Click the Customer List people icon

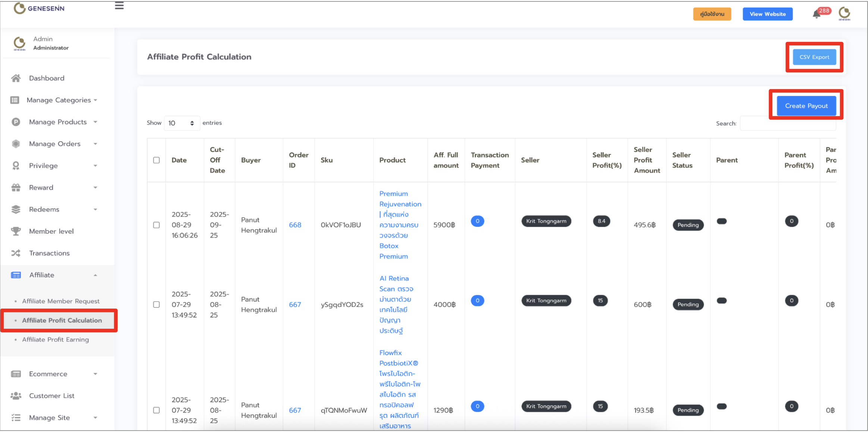[16, 396]
